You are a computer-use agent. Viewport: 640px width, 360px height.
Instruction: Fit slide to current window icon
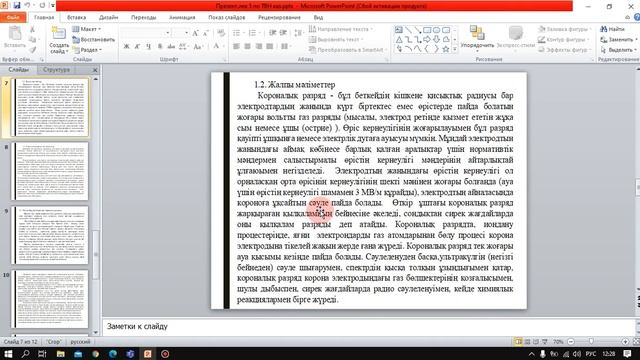tap(636, 341)
